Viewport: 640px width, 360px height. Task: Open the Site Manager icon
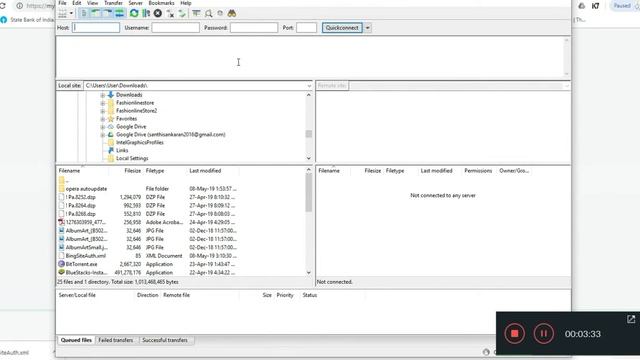(62, 13)
